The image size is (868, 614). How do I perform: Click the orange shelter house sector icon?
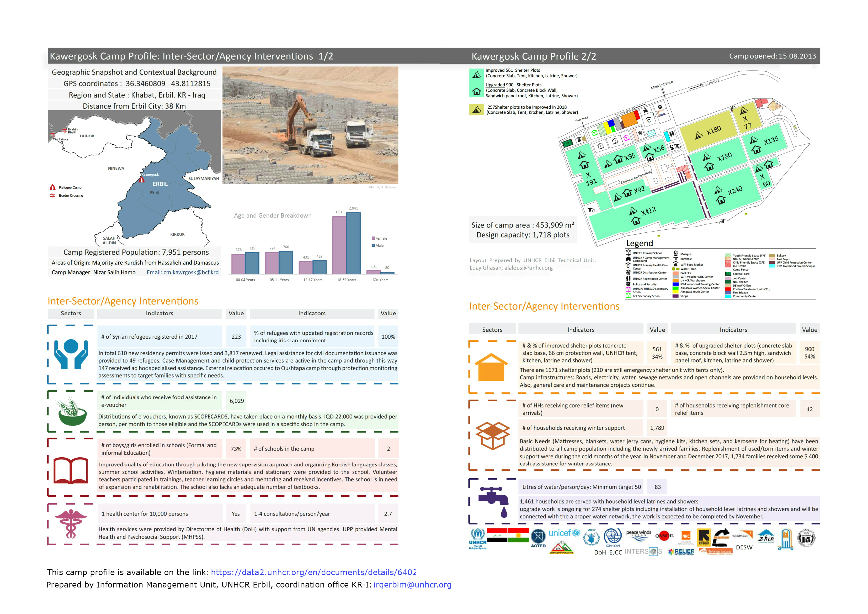point(491,367)
